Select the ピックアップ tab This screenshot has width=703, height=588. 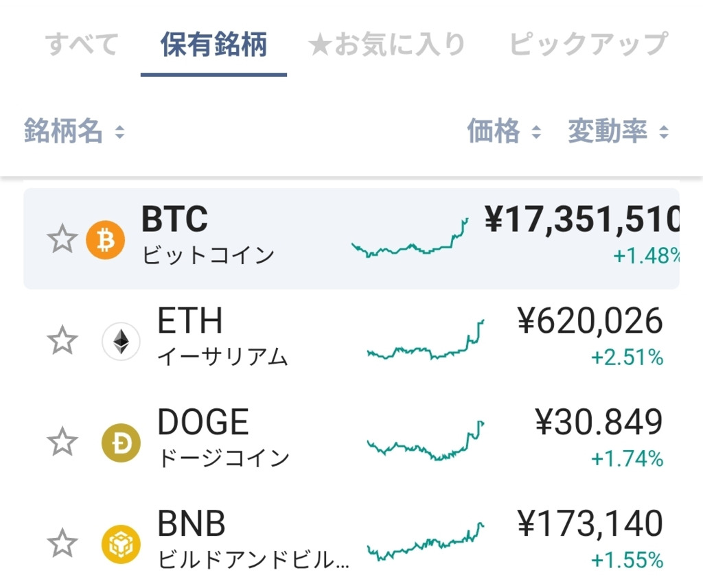pyautogui.click(x=588, y=45)
